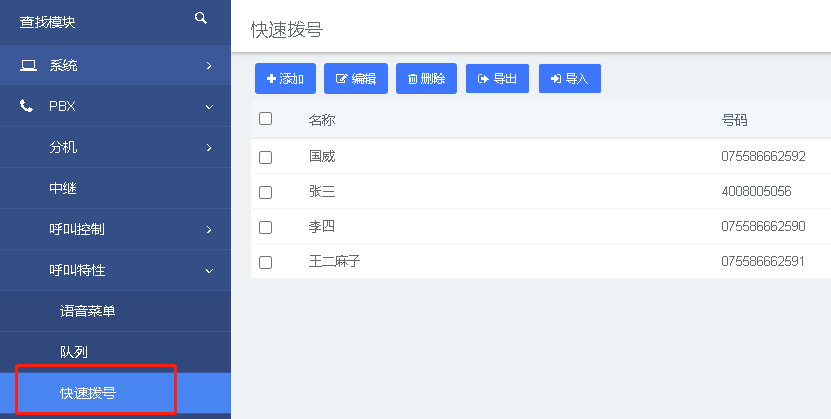Click the phone icon beside PBX

click(x=26, y=106)
